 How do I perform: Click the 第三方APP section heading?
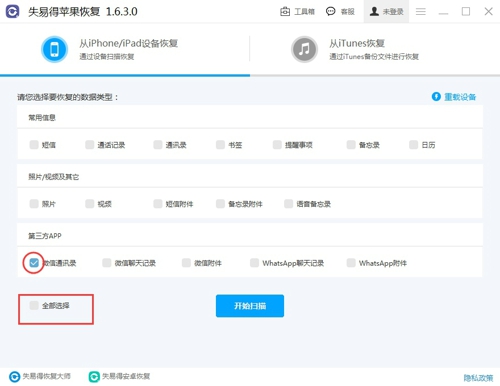[x=45, y=236]
